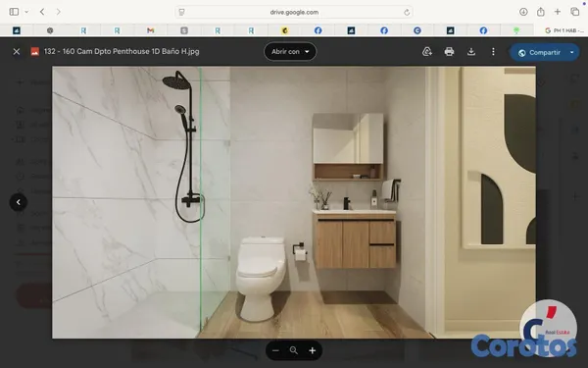
Task: Print the image with the printer icon
Action: point(449,52)
